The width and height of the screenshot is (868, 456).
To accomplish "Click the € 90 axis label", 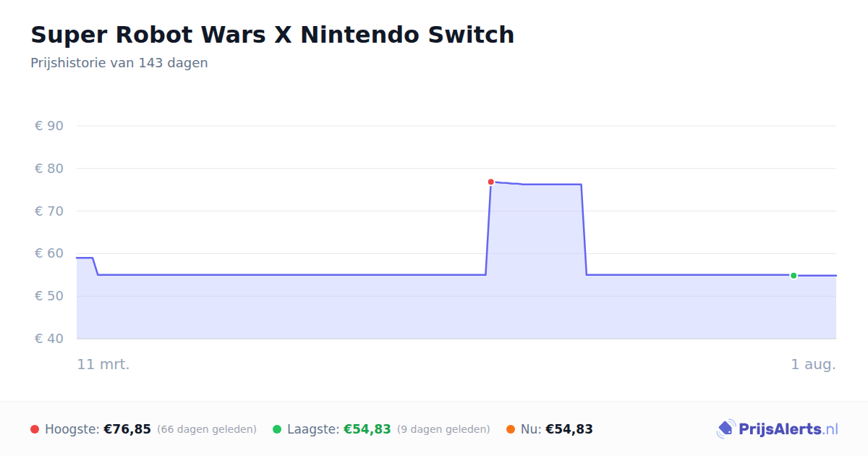I will (x=49, y=126).
